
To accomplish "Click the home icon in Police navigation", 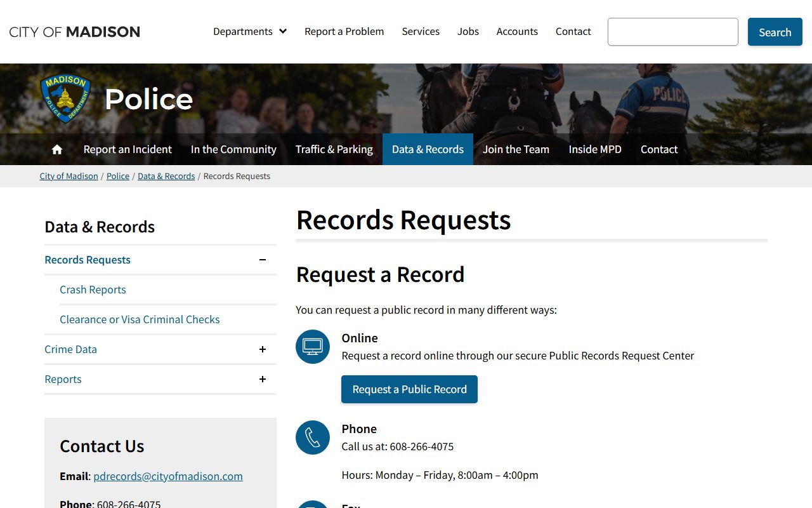I will [57, 149].
